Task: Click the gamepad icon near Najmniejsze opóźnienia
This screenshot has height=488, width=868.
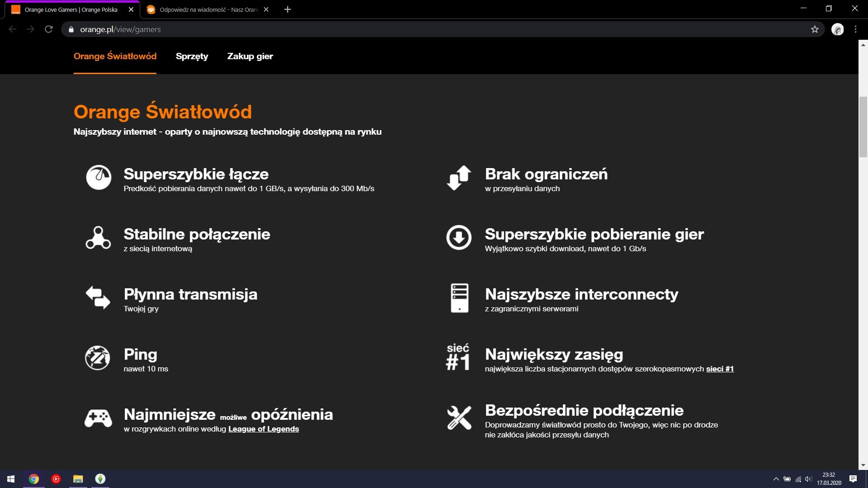Action: [98, 418]
